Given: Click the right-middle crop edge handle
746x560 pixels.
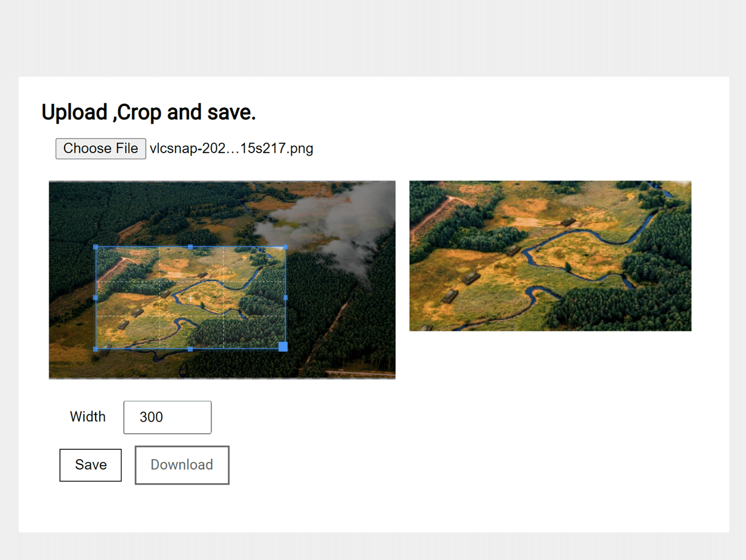Looking at the screenshot, I should coord(286,297).
